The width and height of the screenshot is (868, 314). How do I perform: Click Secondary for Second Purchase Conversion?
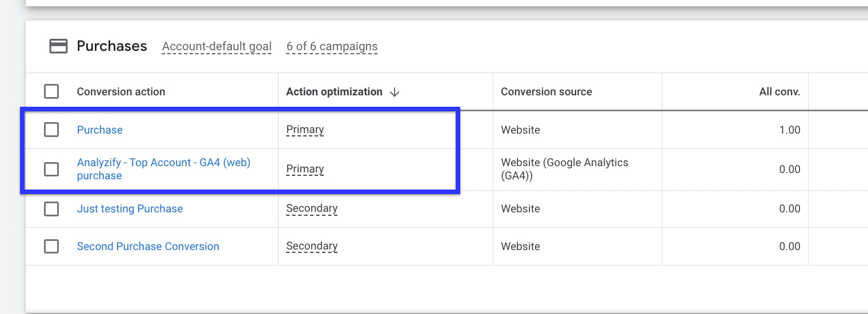click(312, 246)
